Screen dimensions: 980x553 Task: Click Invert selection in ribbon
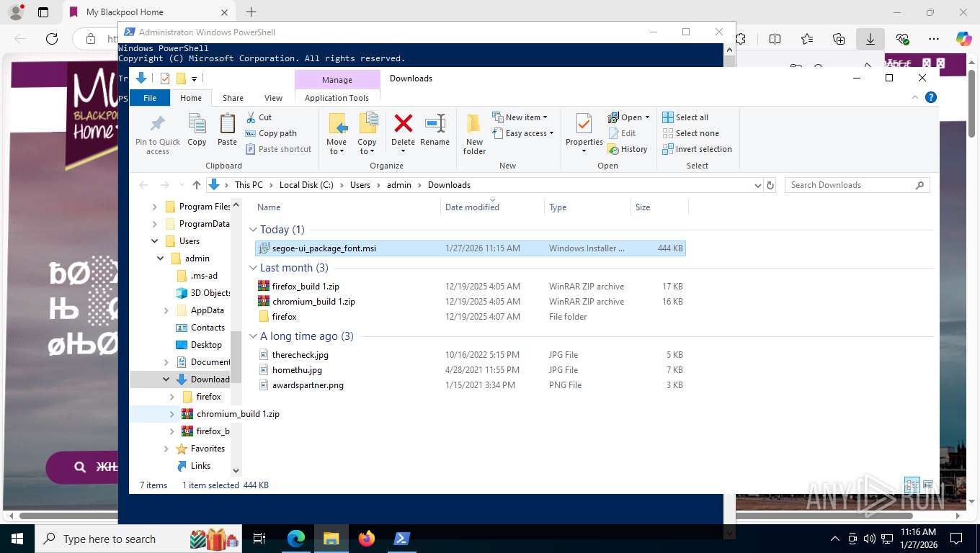pos(697,149)
